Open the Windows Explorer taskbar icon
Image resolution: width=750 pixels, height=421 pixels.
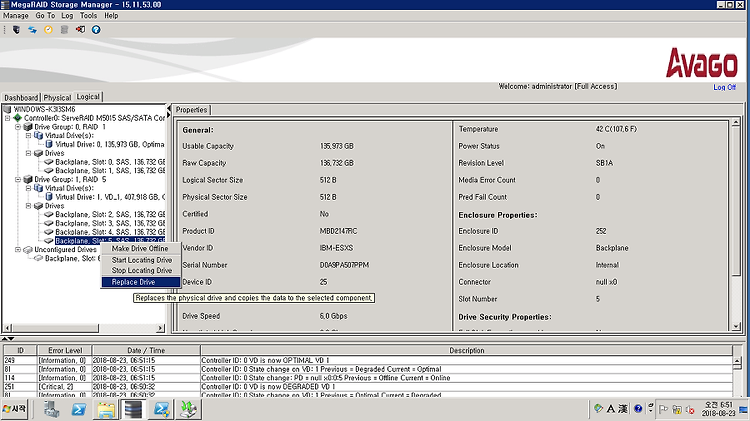106,409
